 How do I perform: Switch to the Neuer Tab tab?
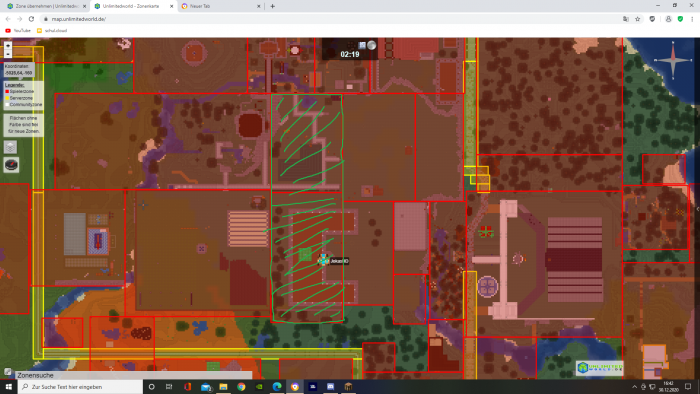[221, 6]
